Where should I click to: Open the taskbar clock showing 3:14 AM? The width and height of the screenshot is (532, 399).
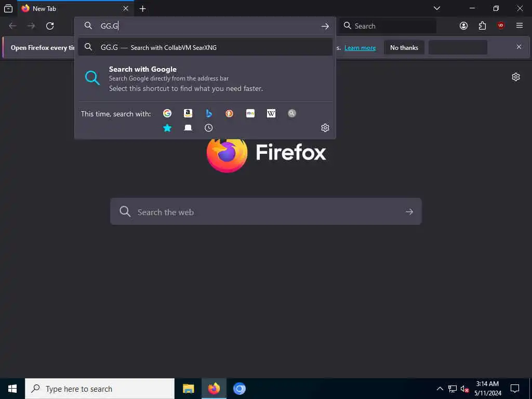pyautogui.click(x=487, y=389)
